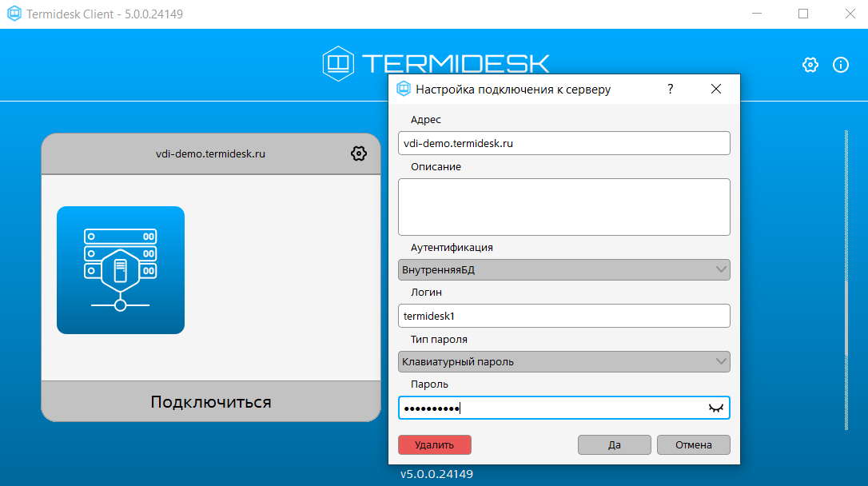The image size is (868, 486).
Task: Click the main window vertical scrollbar
Action: (x=846, y=280)
